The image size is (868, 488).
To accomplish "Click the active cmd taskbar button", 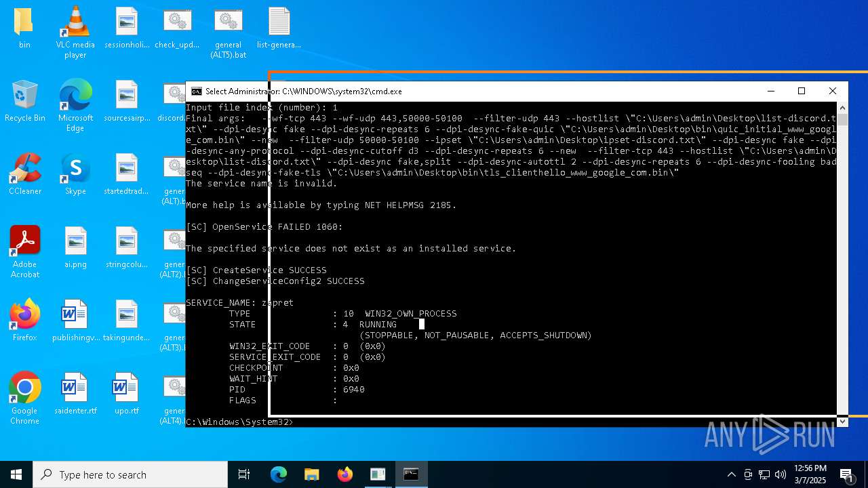I will [x=411, y=474].
